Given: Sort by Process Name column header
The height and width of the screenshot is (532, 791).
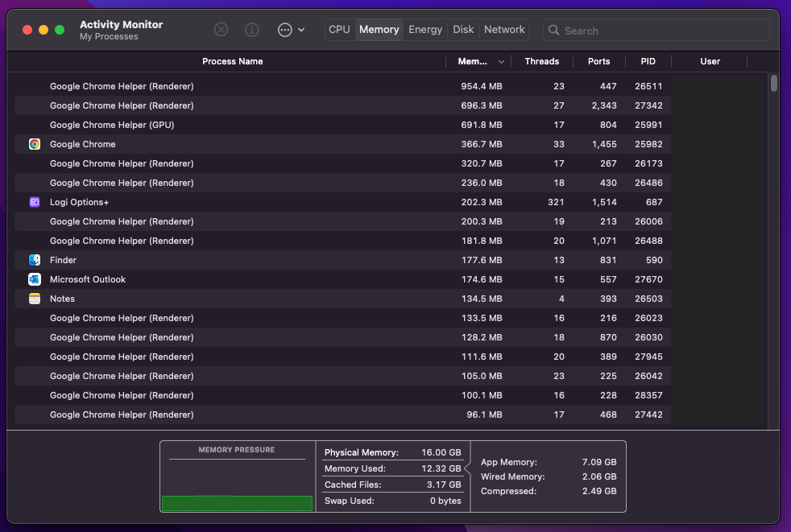Looking at the screenshot, I should pos(232,61).
